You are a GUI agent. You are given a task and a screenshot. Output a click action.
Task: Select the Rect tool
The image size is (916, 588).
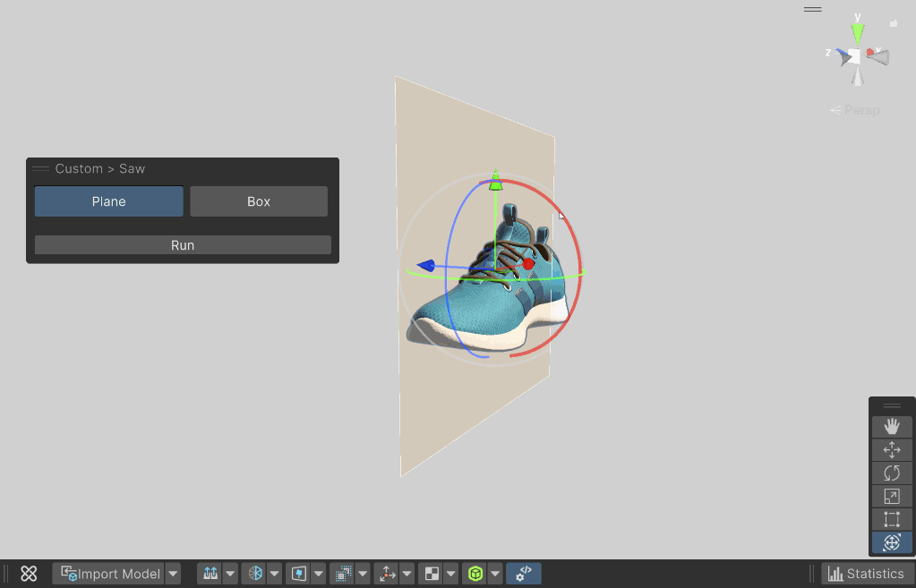tap(892, 520)
